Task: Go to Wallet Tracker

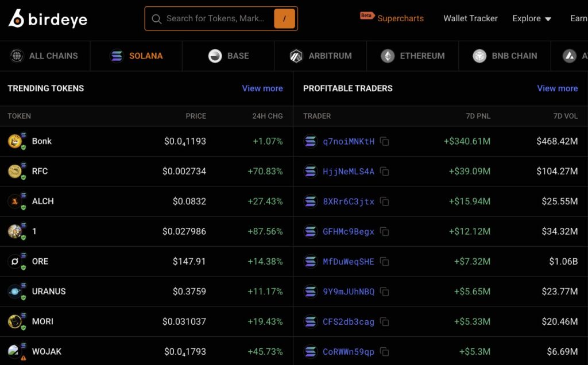Action: (470, 19)
